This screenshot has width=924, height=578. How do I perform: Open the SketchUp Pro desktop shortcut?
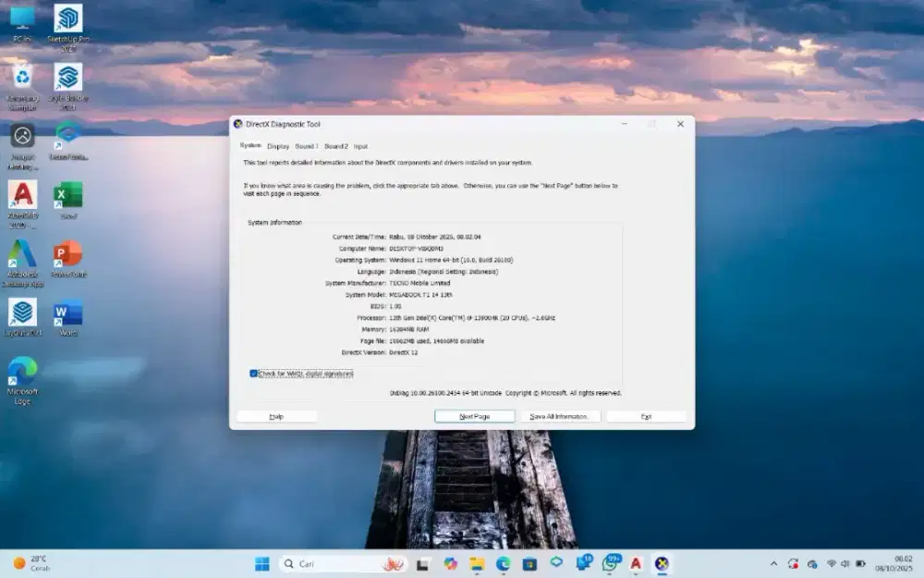[x=67, y=20]
